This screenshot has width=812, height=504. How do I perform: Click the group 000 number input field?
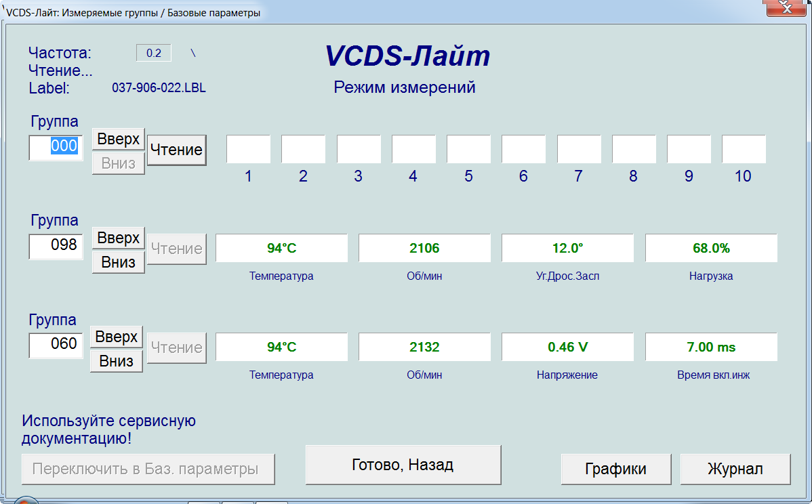[56, 148]
